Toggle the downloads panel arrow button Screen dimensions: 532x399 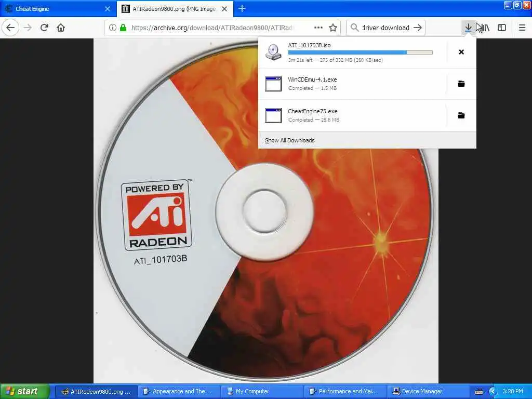pyautogui.click(x=468, y=28)
